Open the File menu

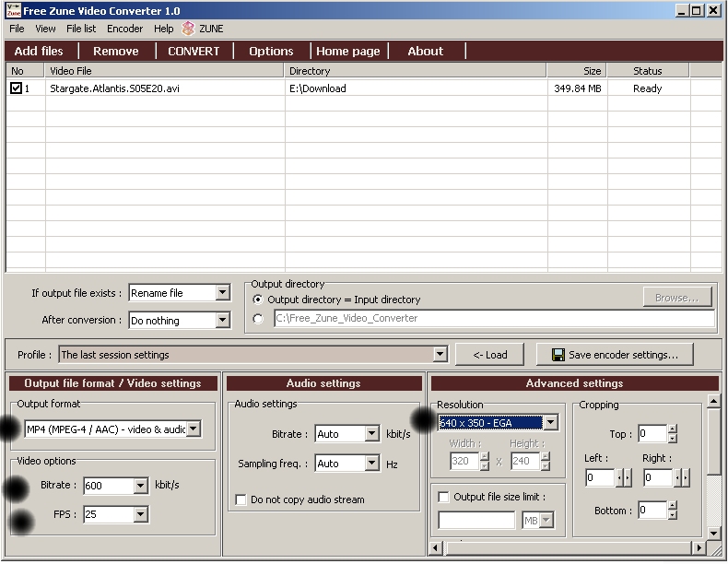17,29
